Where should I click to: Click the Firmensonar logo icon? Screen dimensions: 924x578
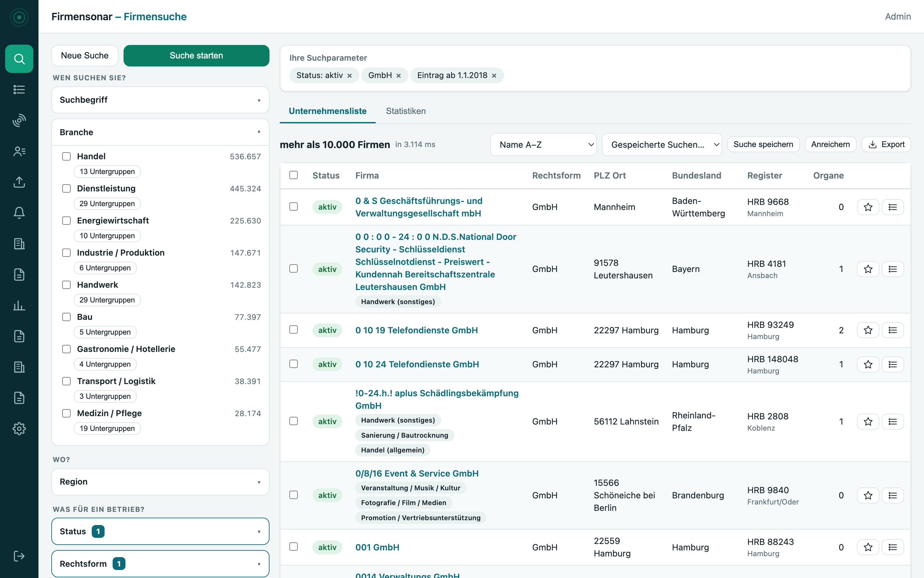tap(19, 17)
